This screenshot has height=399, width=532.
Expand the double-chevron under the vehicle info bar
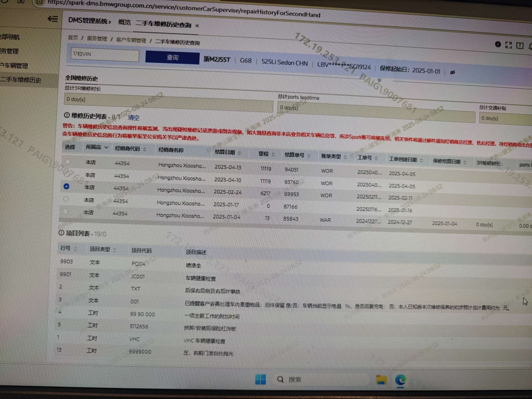tap(379, 80)
